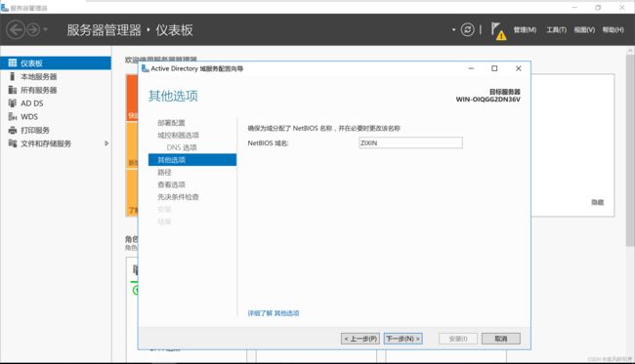Expand the 文件和存储服务 submenu arrow
635x364 pixels.
[x=106, y=143]
